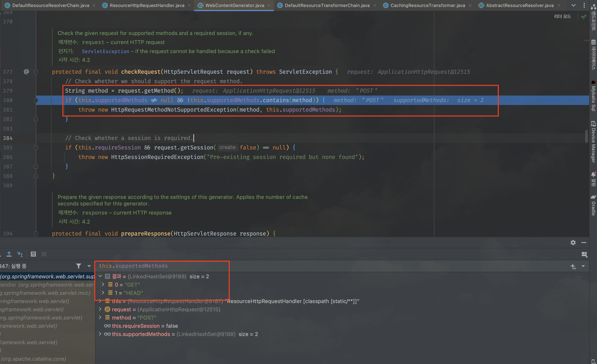
Task: Click the @ gutter icon on line 377
Action: pos(26,71)
